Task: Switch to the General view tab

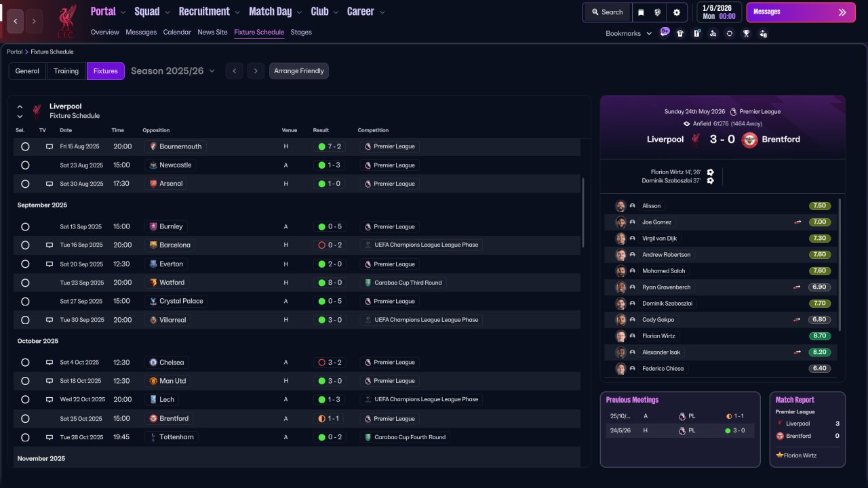Action: [27, 71]
